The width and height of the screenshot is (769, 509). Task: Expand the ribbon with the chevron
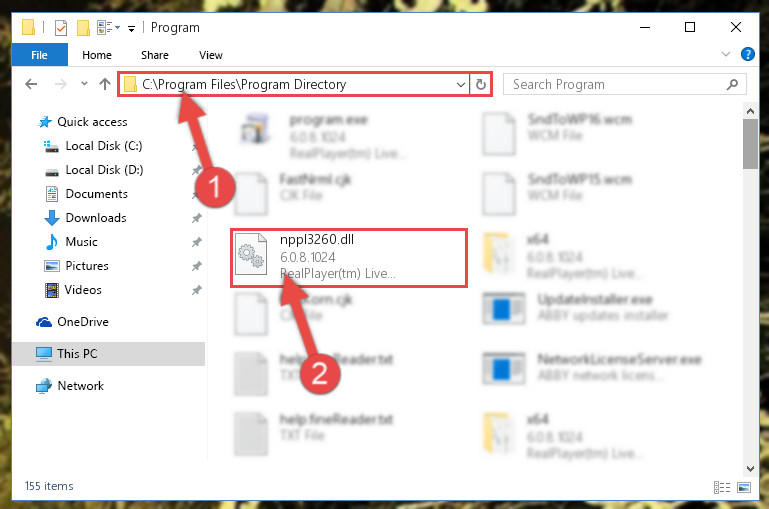click(726, 54)
